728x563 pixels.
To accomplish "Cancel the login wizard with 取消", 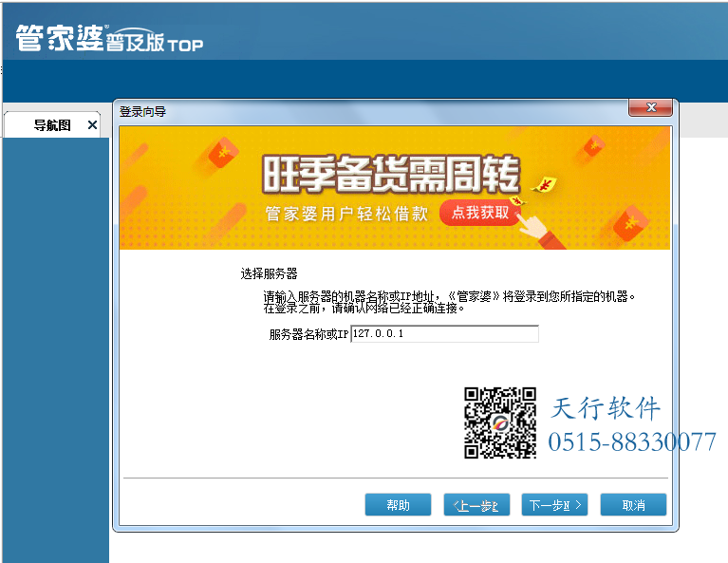I will point(633,504).
